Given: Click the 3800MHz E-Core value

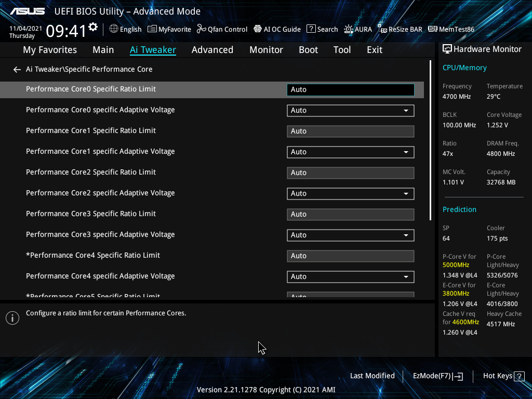Looking at the screenshot, I should pyautogui.click(x=456, y=294).
